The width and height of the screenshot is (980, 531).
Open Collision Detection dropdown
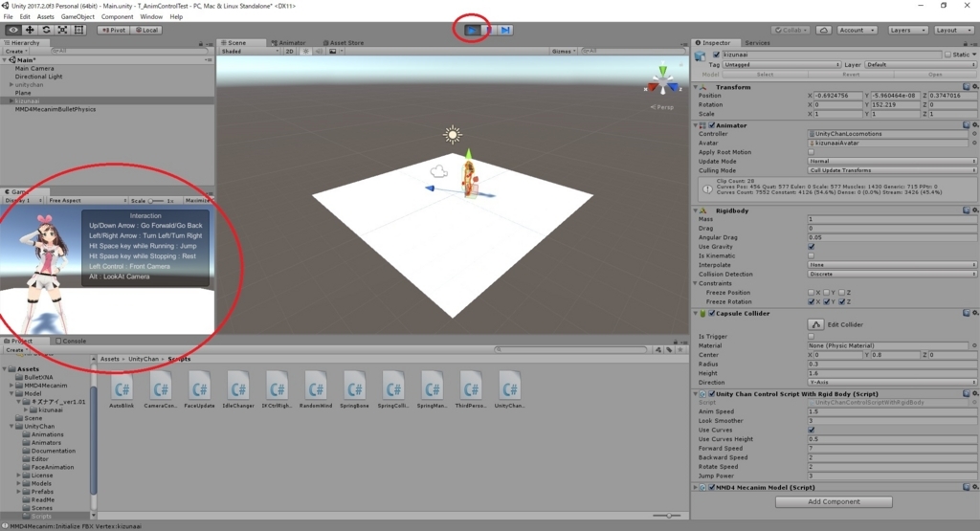tap(892, 275)
